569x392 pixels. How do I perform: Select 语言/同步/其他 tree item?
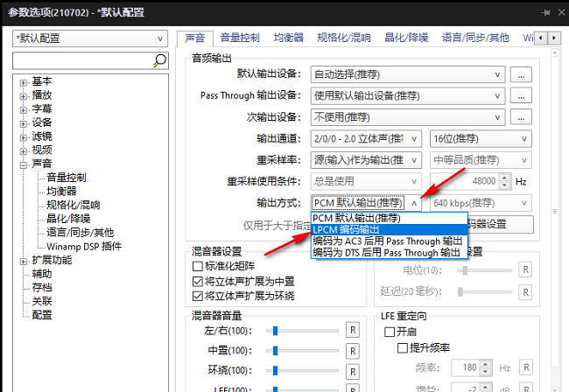(x=80, y=233)
